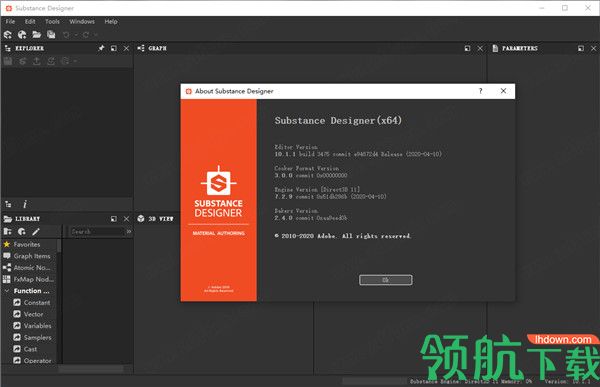Click the Substance Designer logo in About dialog
This screenshot has width=600, height=387.
click(x=218, y=182)
